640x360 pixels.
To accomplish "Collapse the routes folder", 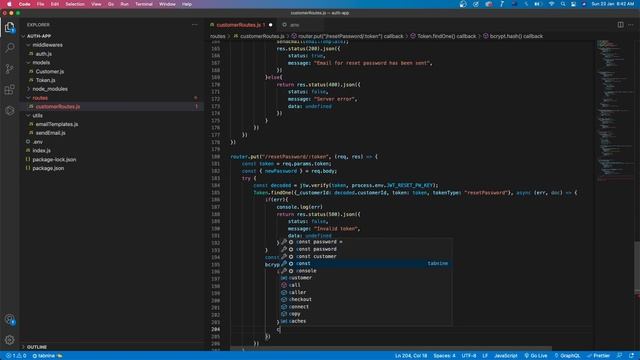I will 40,98.
